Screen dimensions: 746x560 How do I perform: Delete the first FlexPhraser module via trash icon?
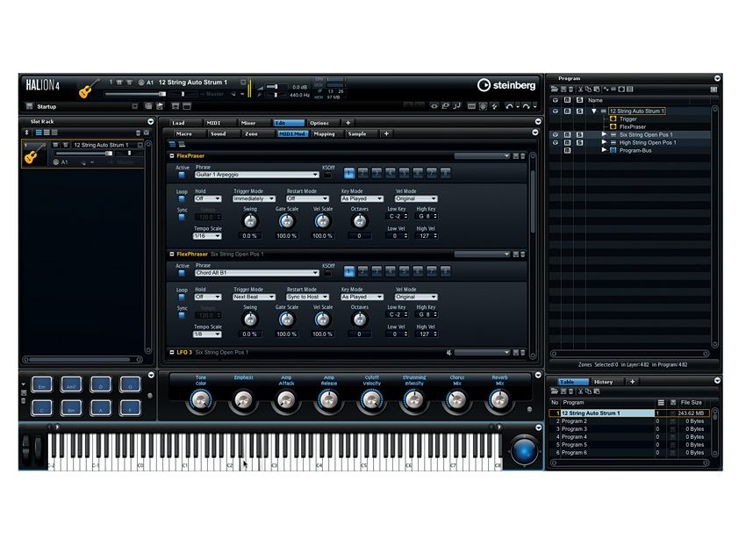pyautogui.click(x=523, y=156)
